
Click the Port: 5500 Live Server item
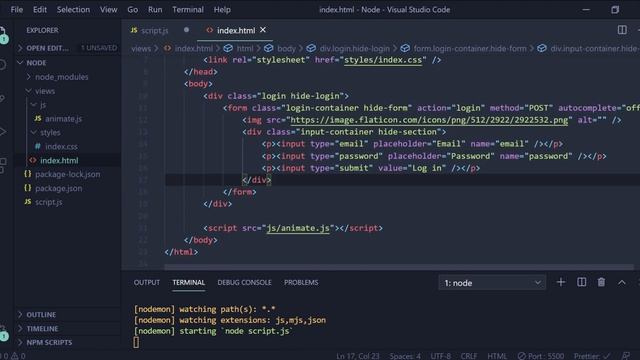click(x=541, y=356)
